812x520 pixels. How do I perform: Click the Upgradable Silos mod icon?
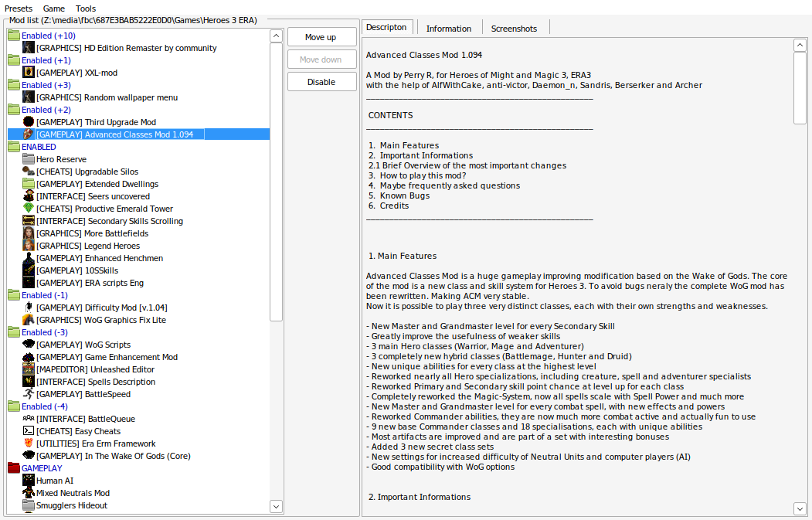[29, 172]
